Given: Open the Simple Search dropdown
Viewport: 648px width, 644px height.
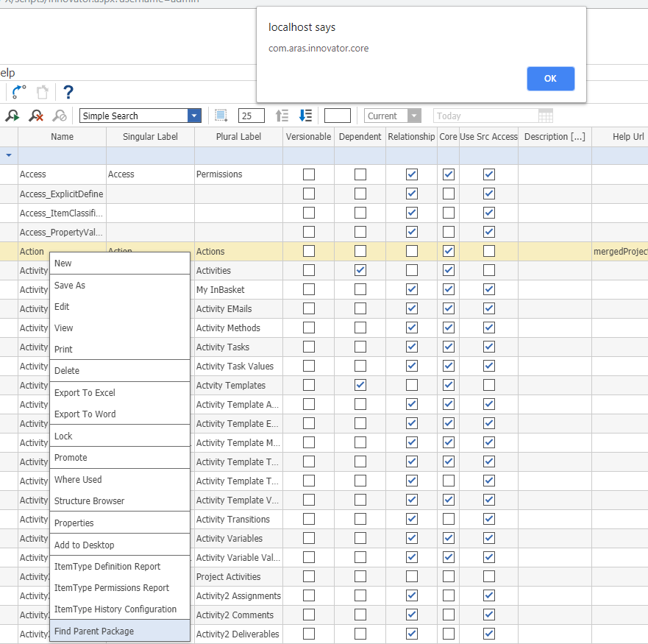Looking at the screenshot, I should (x=194, y=116).
